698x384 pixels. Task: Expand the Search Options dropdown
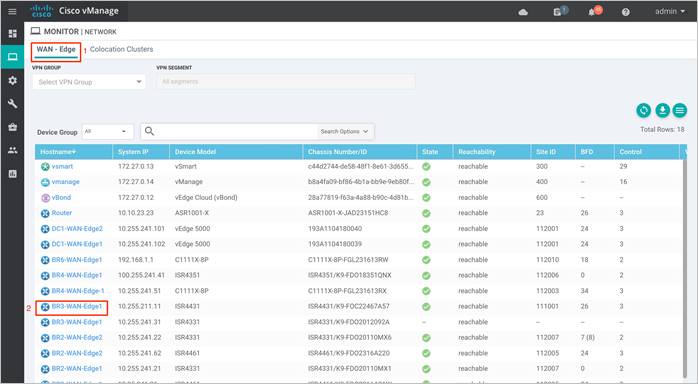pyautogui.click(x=344, y=132)
